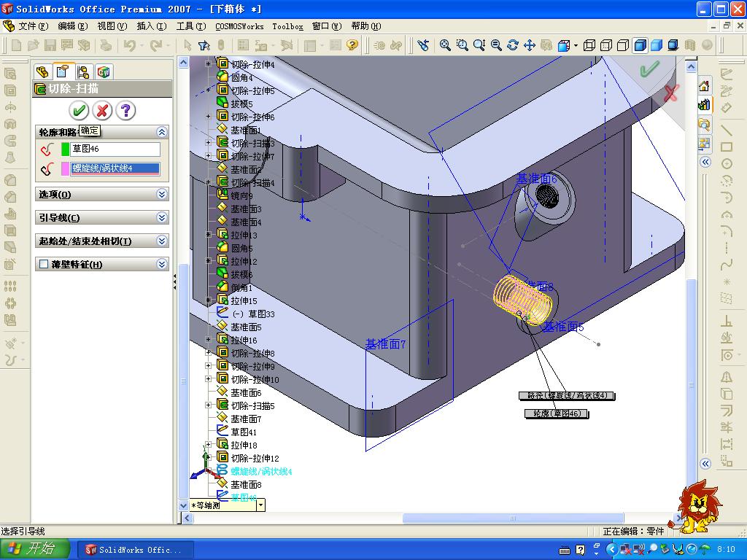Expand the 引导线(C) section
Screen dimensions: 747x560
coord(161,217)
